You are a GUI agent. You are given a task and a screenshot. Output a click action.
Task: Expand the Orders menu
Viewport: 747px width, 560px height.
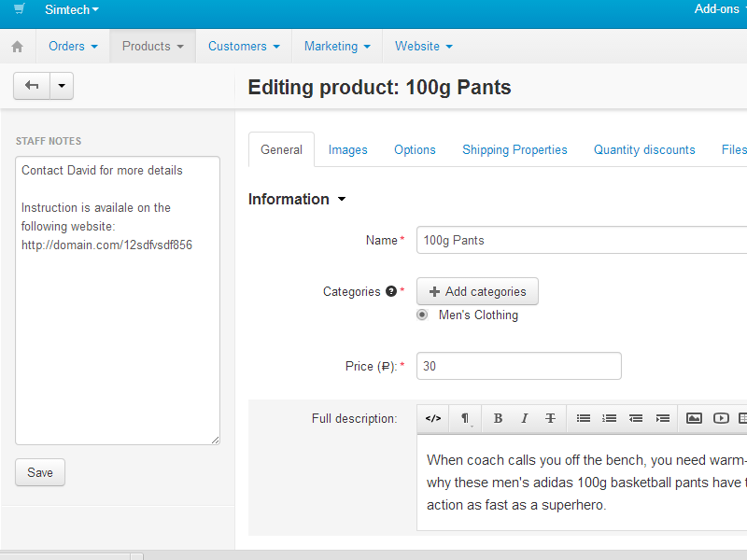(73, 47)
